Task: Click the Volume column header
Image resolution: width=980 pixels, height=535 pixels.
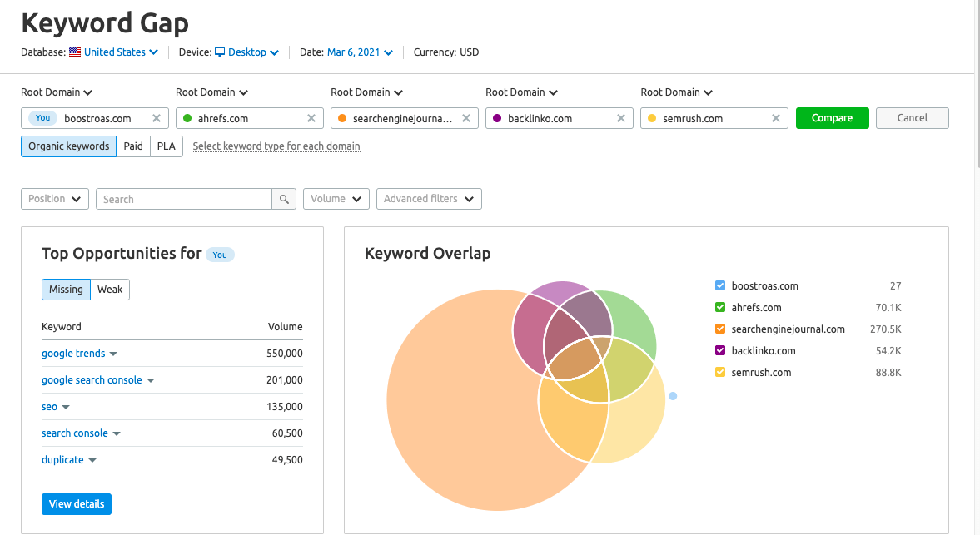Action: (x=285, y=326)
